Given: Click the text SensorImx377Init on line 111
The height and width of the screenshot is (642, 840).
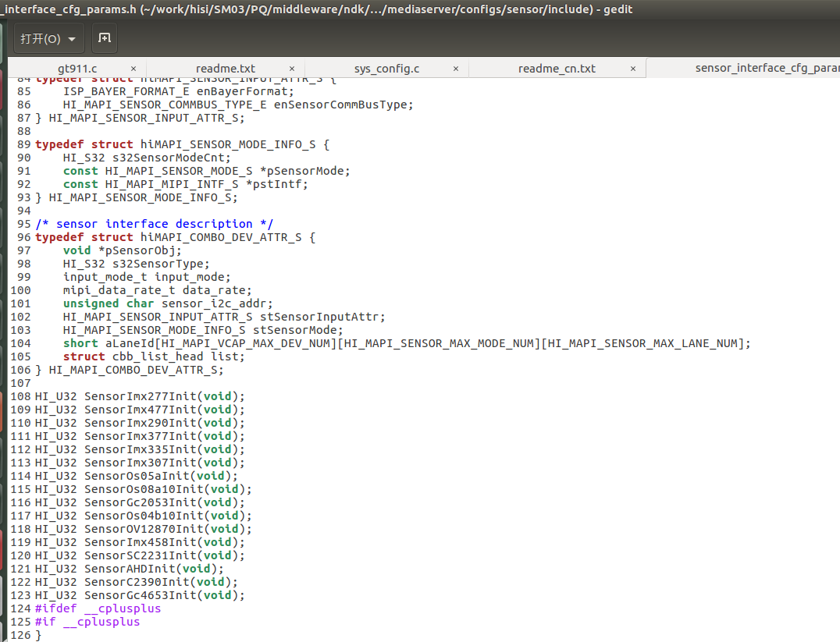Looking at the screenshot, I should coord(141,436).
